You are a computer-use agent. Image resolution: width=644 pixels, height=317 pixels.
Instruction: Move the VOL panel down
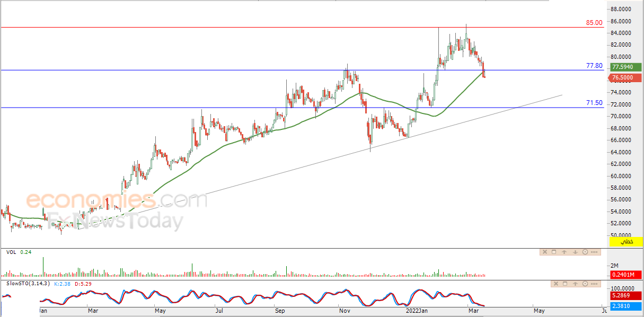[575, 252]
